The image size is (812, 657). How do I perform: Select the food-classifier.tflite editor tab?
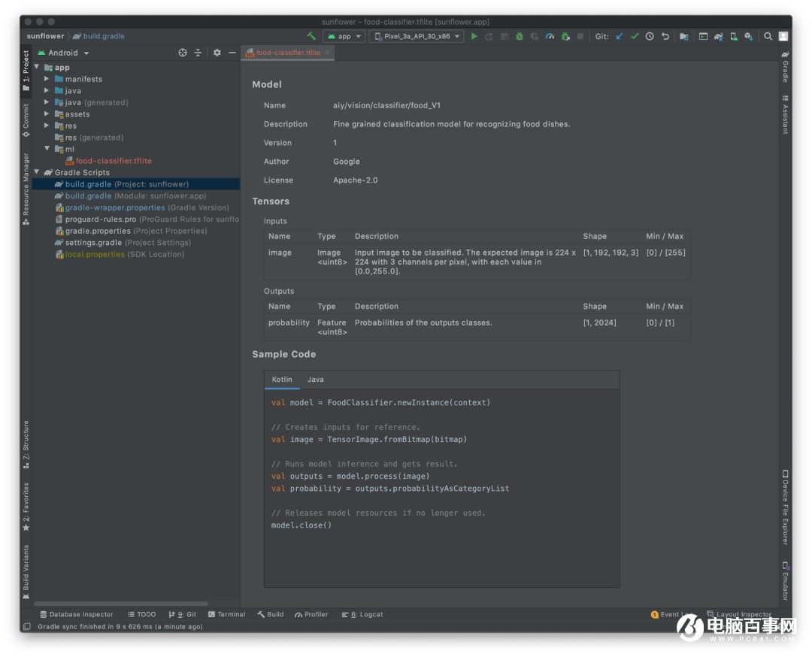tap(288, 53)
